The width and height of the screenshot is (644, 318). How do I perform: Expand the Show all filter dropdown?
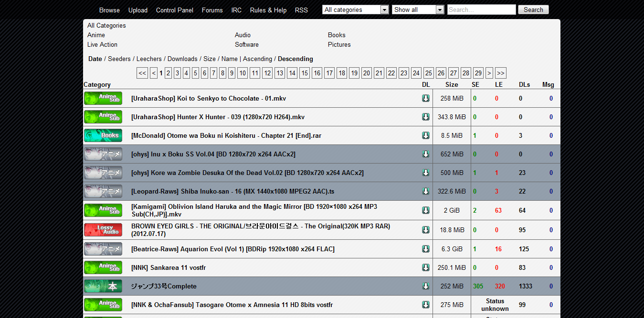pos(418,10)
